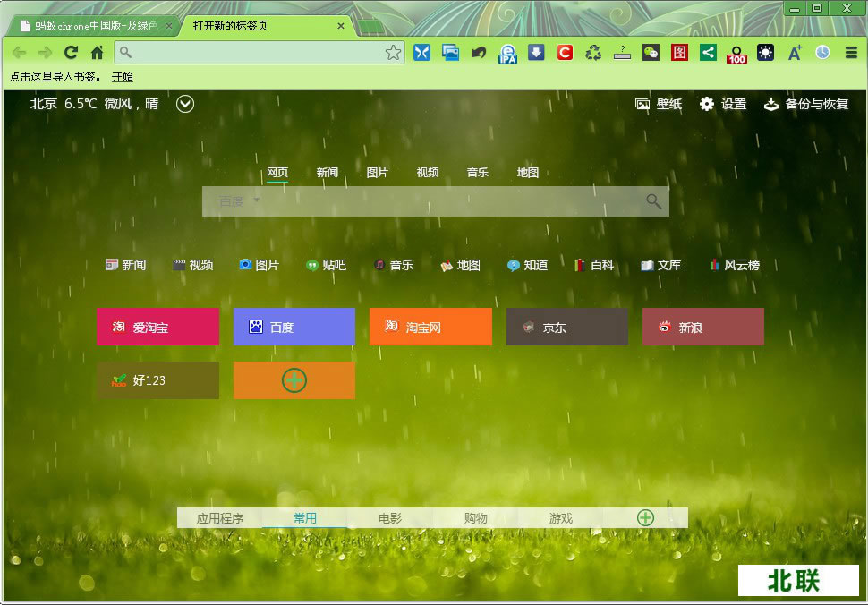The height and width of the screenshot is (605, 868).
Task: Add a new site with the orange plus tile
Action: click(294, 380)
